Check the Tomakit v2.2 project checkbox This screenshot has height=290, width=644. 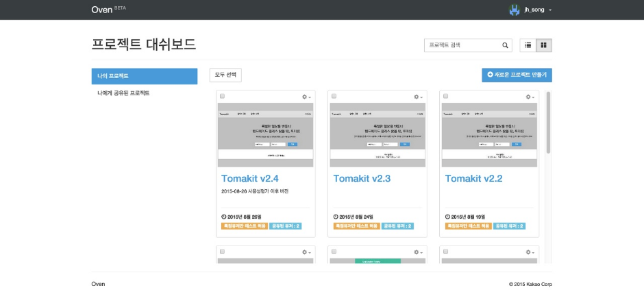[446, 97]
